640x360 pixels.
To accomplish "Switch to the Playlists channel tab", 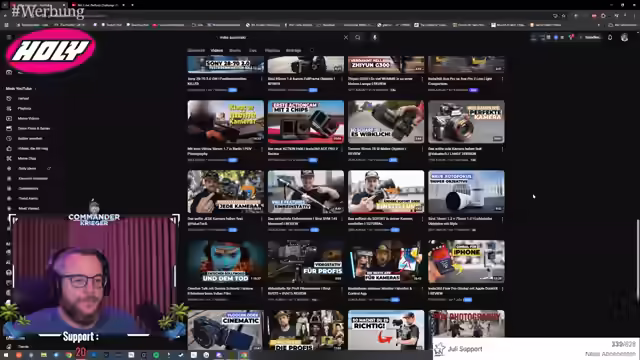I will tap(272, 51).
